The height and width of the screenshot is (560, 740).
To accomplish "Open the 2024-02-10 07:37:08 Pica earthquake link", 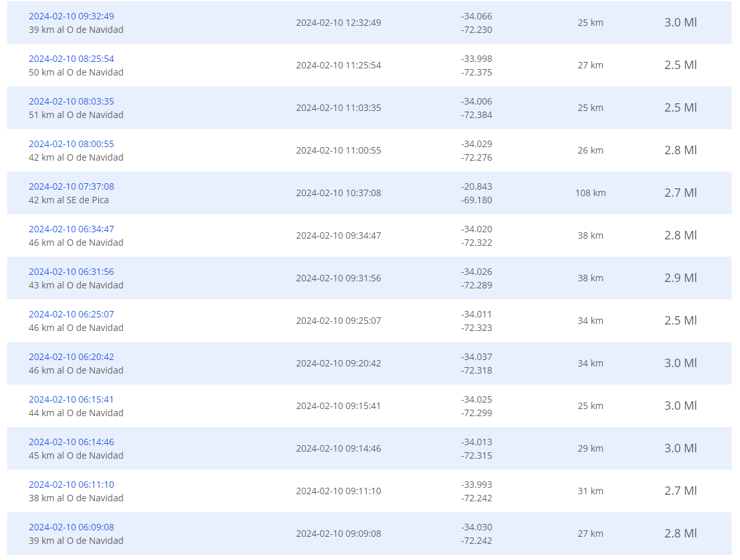I will [x=71, y=186].
